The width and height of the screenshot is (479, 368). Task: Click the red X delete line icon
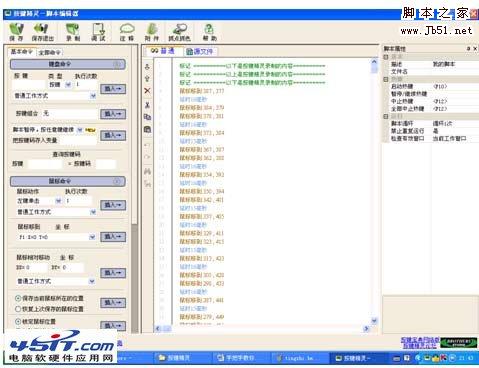pyautogui.click(x=147, y=91)
